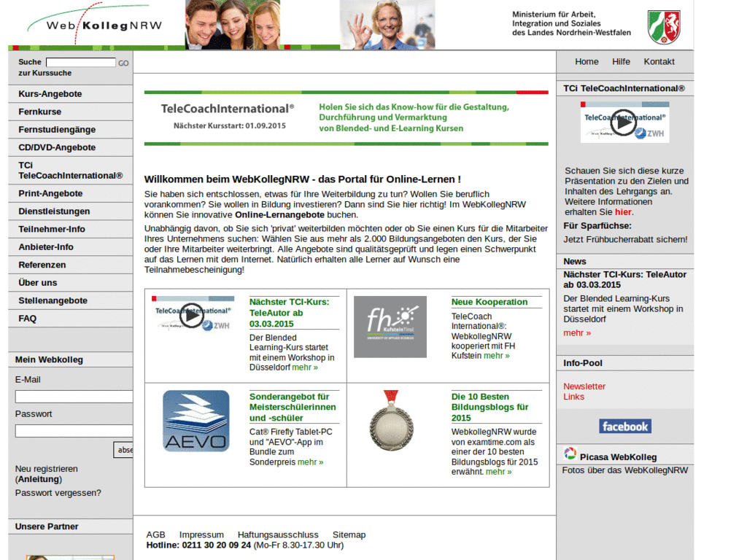Open Referenzen menu item
Image resolution: width=747 pixels, height=560 pixels.
tap(71, 265)
